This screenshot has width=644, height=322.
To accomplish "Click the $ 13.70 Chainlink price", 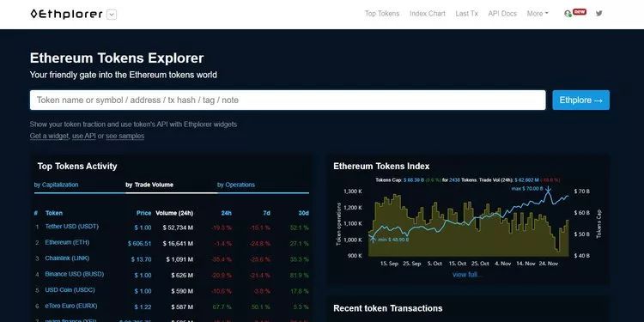I will point(142,259).
